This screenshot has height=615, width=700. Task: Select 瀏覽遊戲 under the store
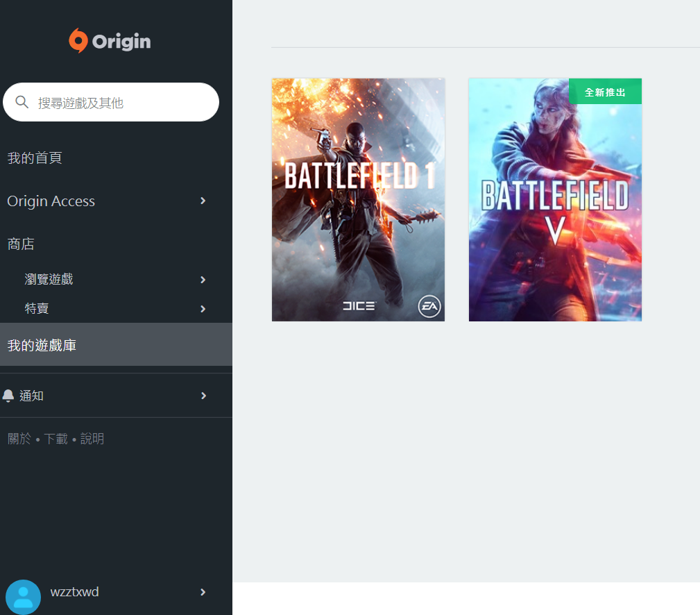(49, 279)
